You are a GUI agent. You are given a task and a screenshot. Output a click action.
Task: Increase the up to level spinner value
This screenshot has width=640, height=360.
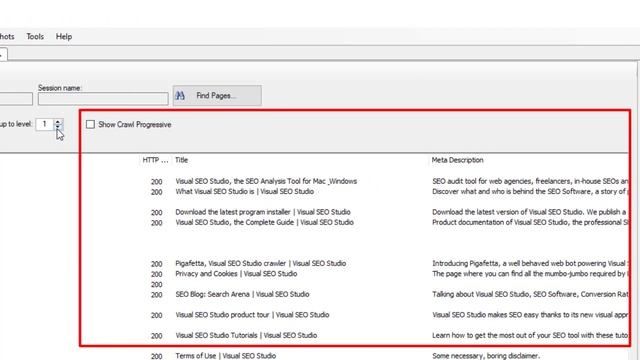coord(58,122)
